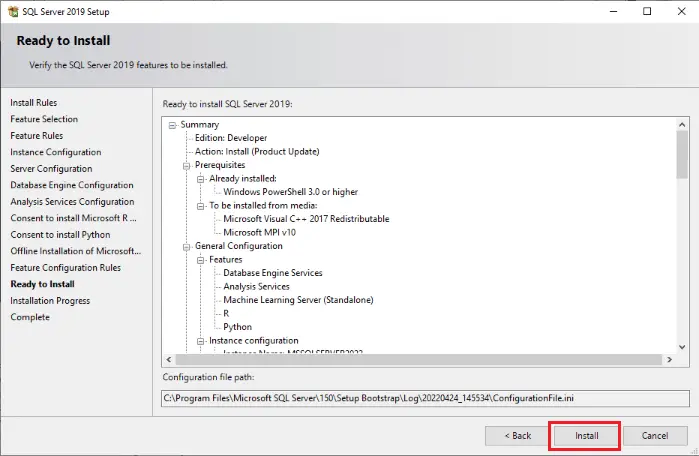Select 'Microsoft MPI v10' row

pyautogui.click(x=259, y=232)
